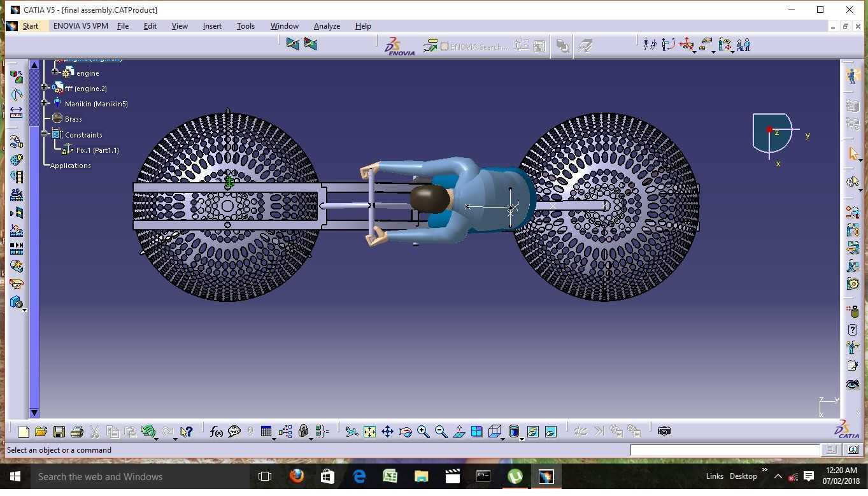Click the ENOVIA logo icon in top toolbar
The width and height of the screenshot is (868, 496).
tap(400, 46)
